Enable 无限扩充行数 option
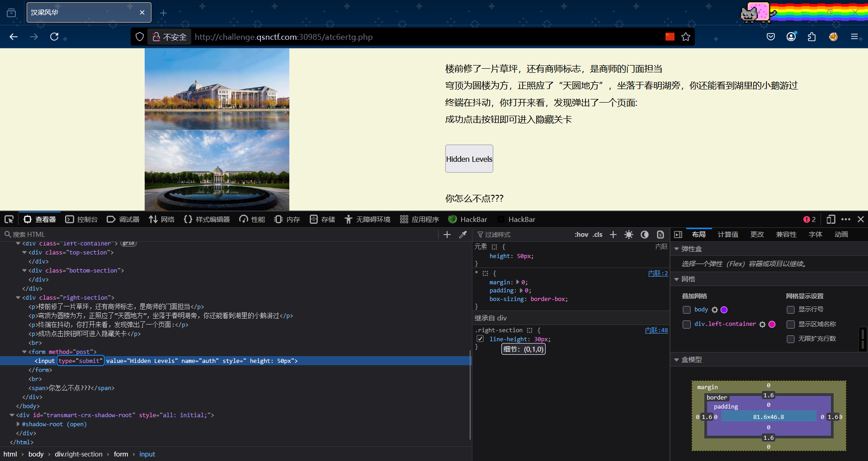 tap(791, 339)
